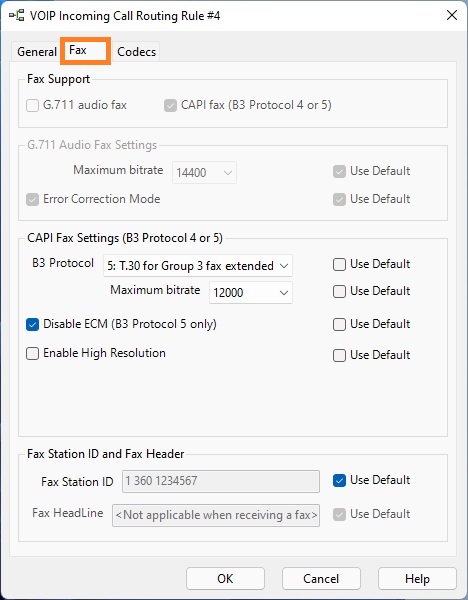Uncheck Disable ECM (B3 Protocol 5 only)
The width and height of the screenshot is (468, 600).
(x=33, y=324)
